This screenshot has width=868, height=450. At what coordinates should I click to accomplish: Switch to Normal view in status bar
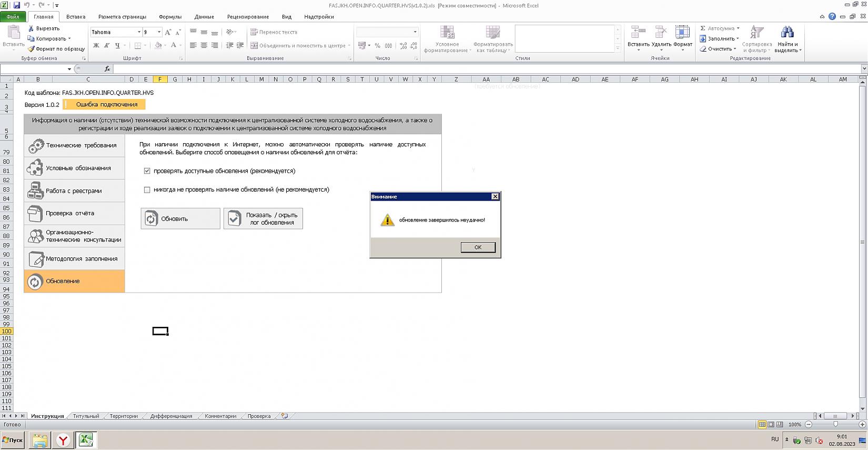(762, 424)
